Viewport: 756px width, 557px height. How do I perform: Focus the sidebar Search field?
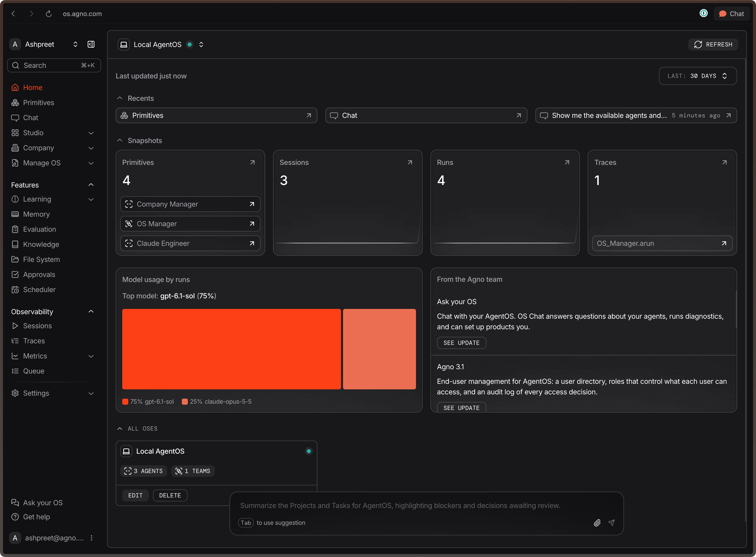pyautogui.click(x=54, y=65)
